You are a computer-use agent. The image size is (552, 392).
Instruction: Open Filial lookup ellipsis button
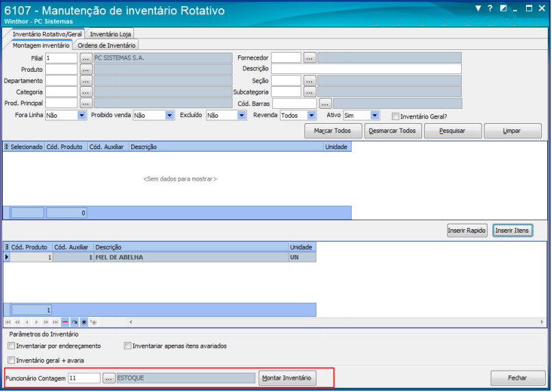(x=86, y=58)
